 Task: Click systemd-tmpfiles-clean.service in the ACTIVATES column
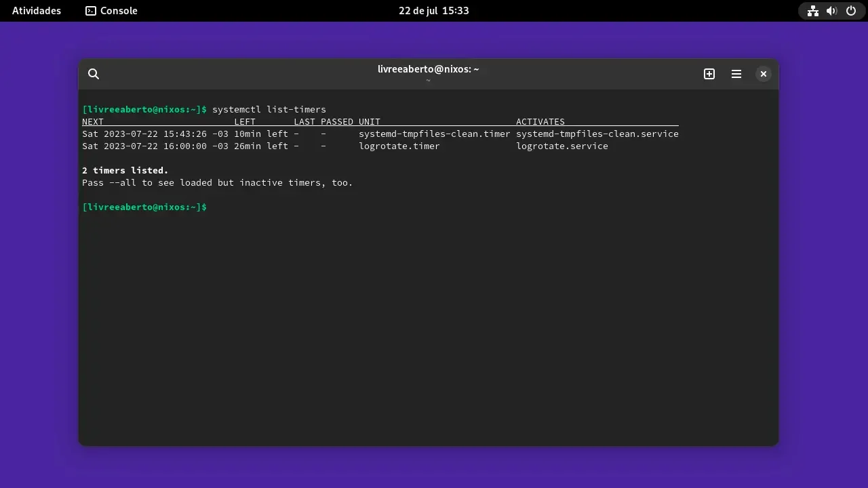click(x=597, y=134)
